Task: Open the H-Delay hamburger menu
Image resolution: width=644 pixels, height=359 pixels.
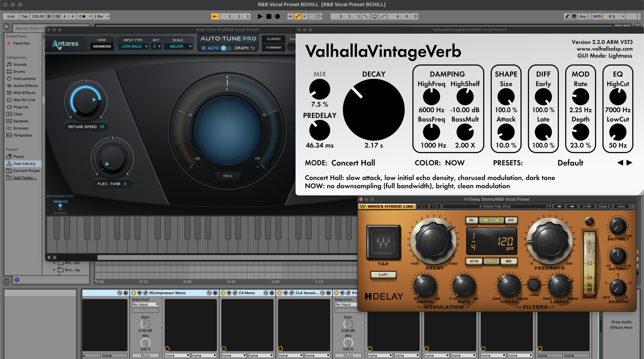Action: click(x=633, y=206)
